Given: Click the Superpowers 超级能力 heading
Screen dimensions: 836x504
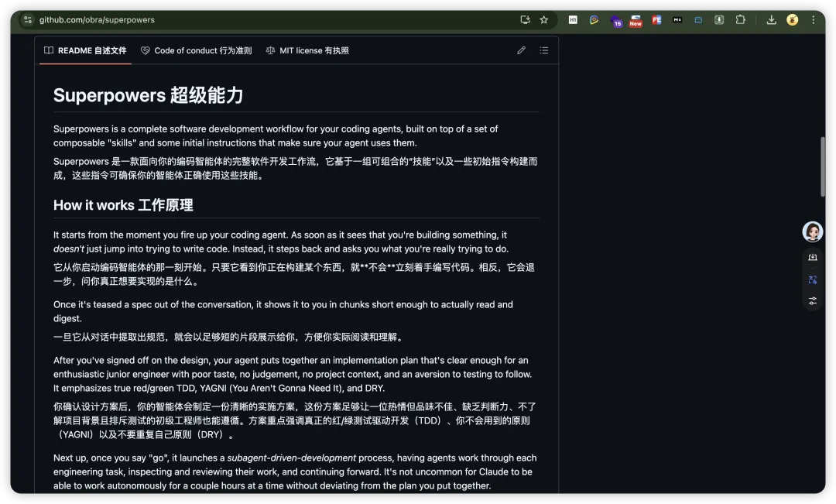Looking at the screenshot, I should 148,95.
